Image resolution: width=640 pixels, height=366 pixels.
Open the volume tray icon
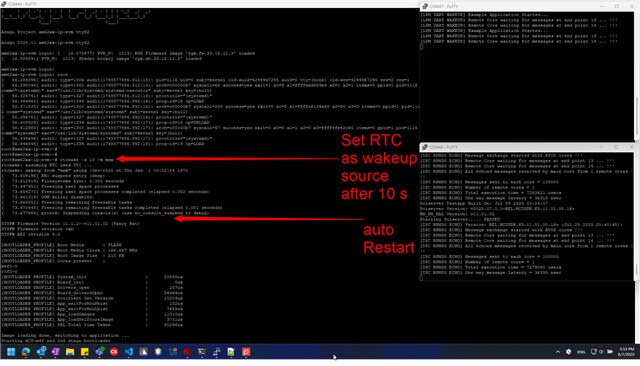click(x=601, y=352)
